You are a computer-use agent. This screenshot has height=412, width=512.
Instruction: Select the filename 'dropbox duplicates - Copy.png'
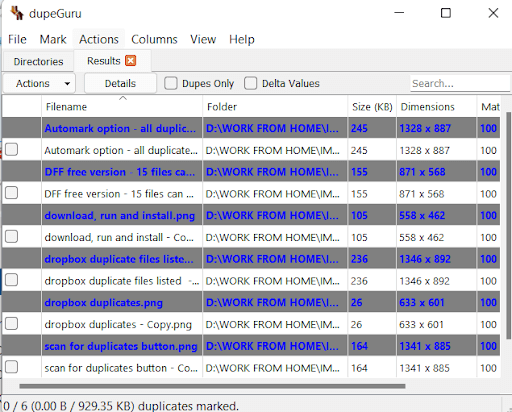tap(118, 324)
